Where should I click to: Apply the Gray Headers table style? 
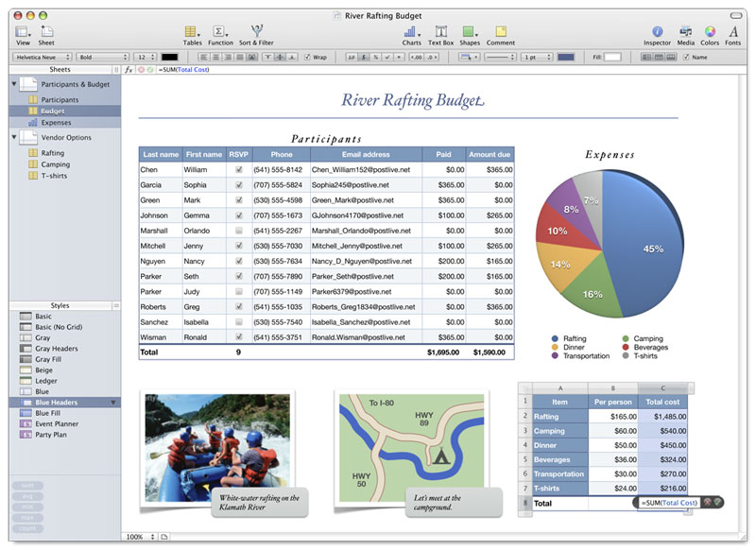(56, 349)
